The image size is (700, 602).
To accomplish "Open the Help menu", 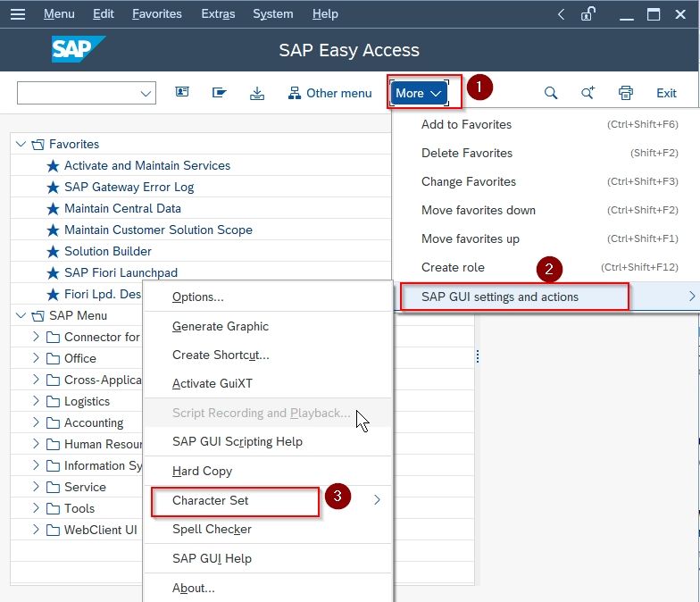I will pos(325,14).
